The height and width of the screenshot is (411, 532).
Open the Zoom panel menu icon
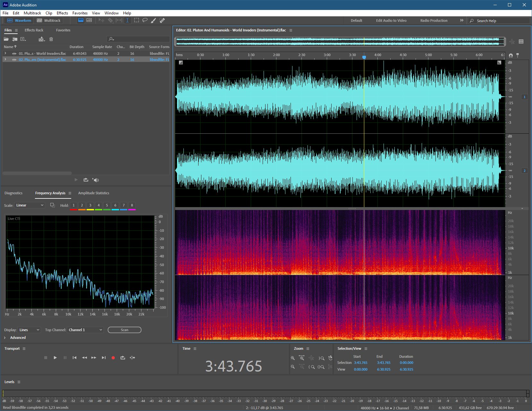[308, 348]
